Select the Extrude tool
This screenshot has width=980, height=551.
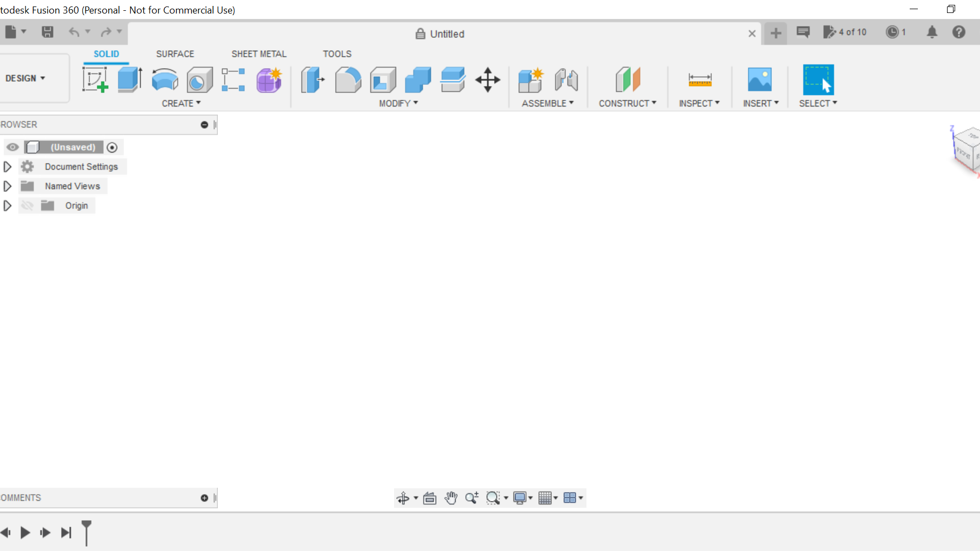click(130, 79)
